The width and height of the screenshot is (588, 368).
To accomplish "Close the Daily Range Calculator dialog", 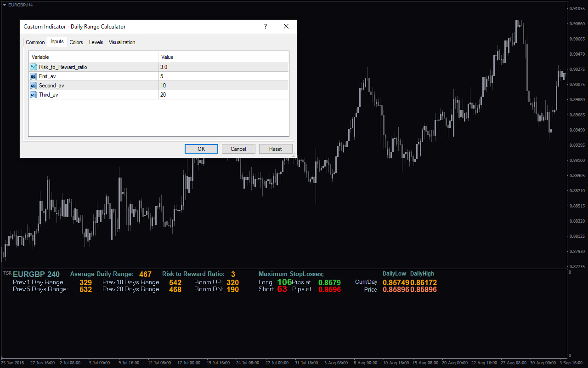I will coord(286,27).
